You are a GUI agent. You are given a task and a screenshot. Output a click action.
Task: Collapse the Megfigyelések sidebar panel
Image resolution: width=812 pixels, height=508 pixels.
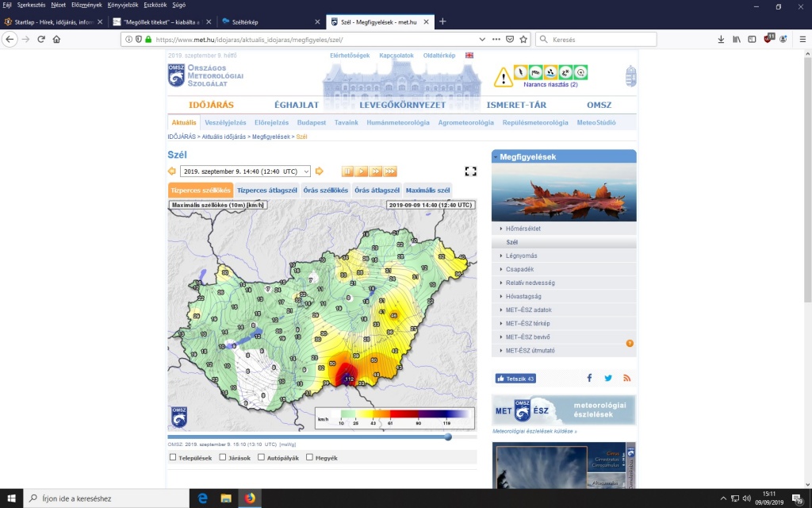click(x=496, y=157)
